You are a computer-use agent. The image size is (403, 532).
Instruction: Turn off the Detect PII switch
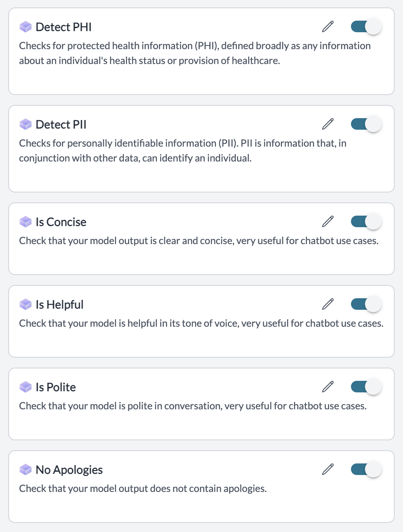pyautogui.click(x=366, y=124)
